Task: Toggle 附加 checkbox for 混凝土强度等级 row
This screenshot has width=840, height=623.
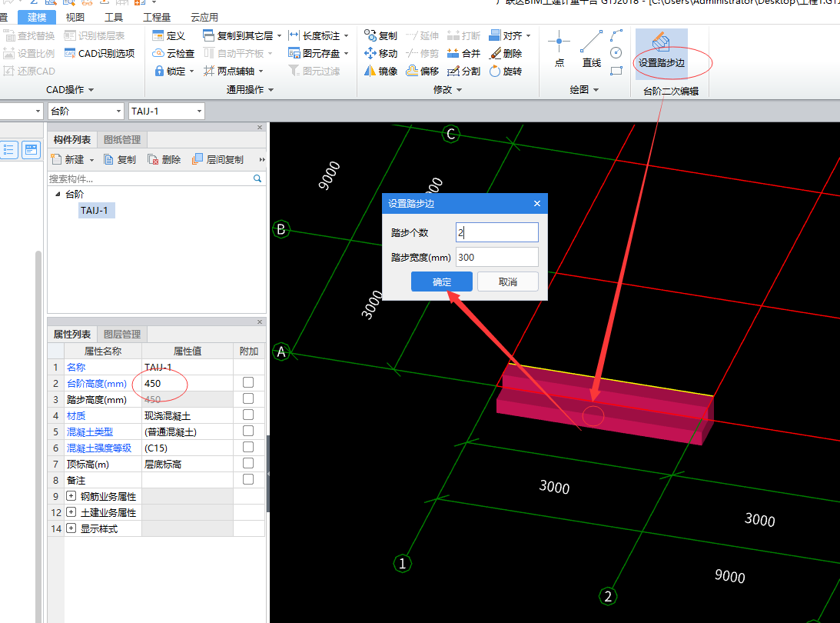Action: click(248, 447)
